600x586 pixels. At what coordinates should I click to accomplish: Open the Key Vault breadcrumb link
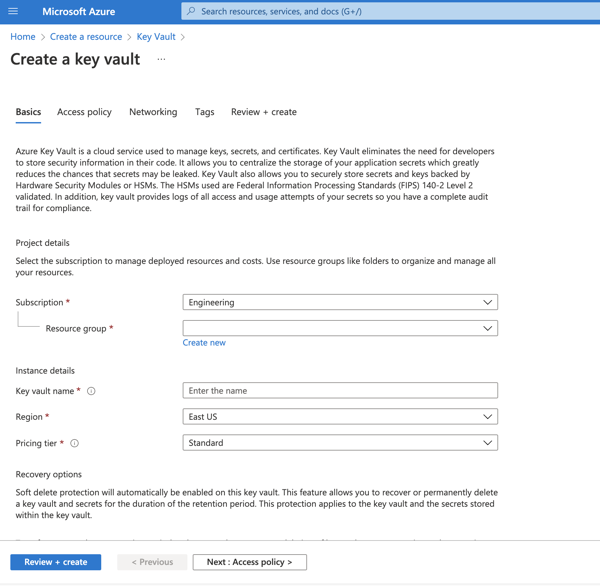pos(156,37)
